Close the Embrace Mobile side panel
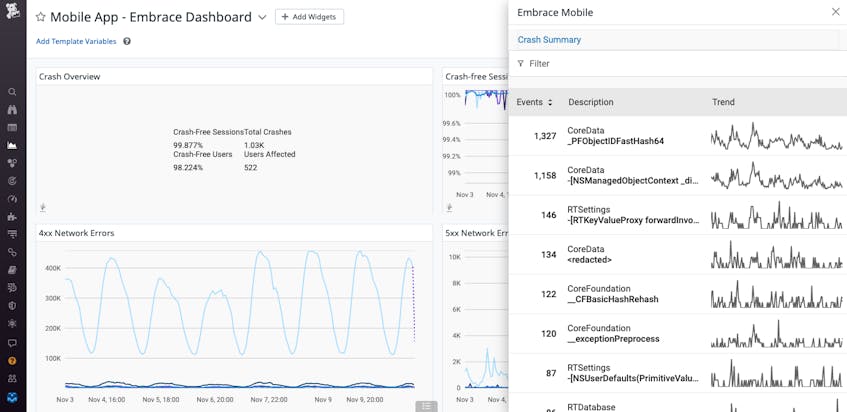 [836, 12]
